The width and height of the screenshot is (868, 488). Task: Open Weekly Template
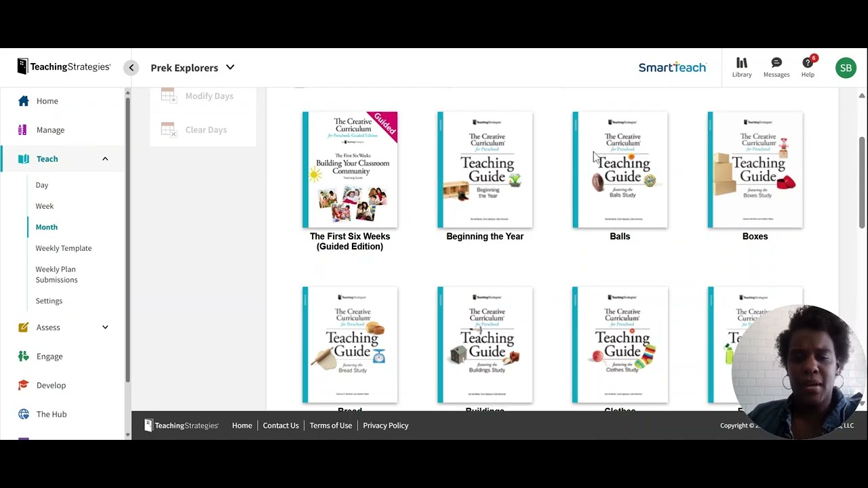pos(64,248)
